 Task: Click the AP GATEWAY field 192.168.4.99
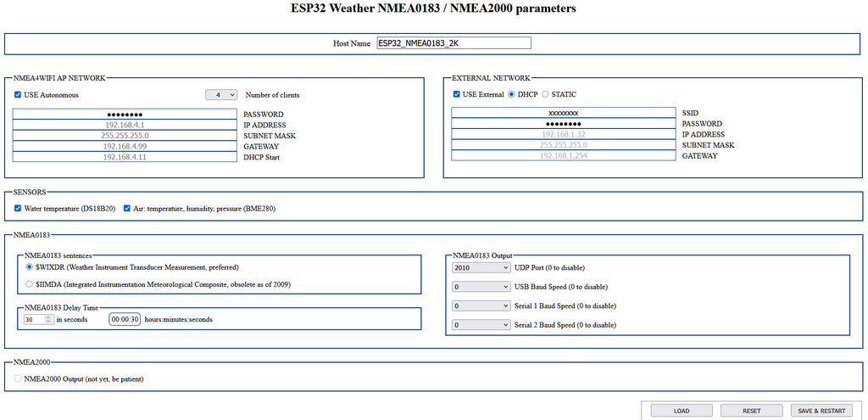(125, 146)
